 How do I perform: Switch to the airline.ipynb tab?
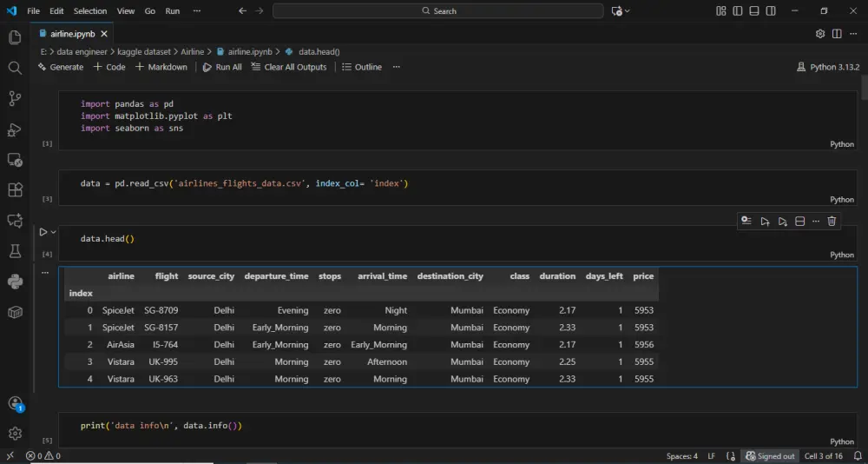[x=71, y=34]
